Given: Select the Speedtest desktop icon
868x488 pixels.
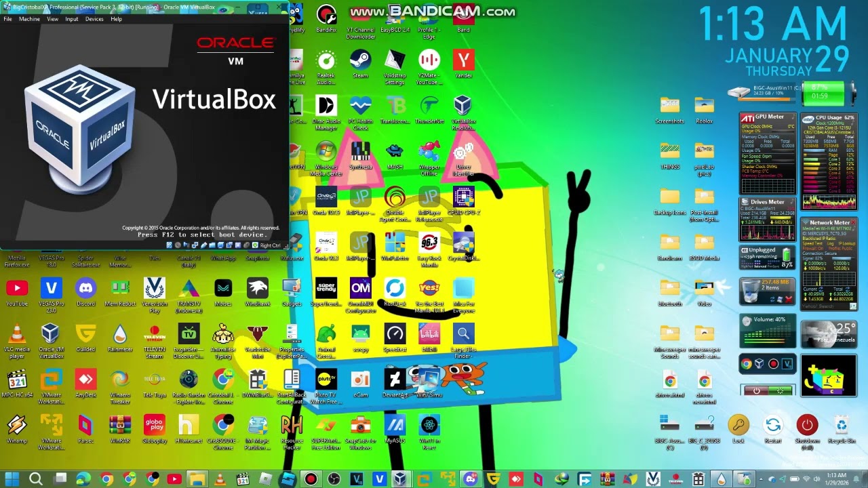Looking at the screenshot, I should (395, 338).
